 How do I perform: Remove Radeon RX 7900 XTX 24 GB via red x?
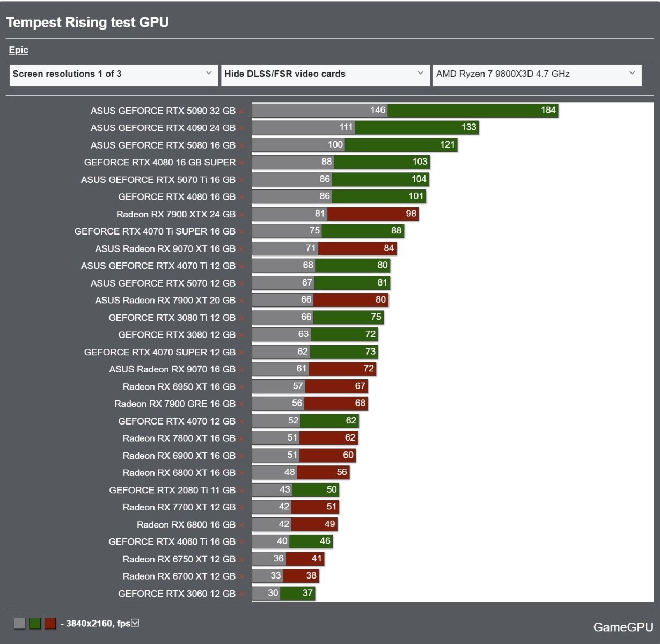(242, 215)
